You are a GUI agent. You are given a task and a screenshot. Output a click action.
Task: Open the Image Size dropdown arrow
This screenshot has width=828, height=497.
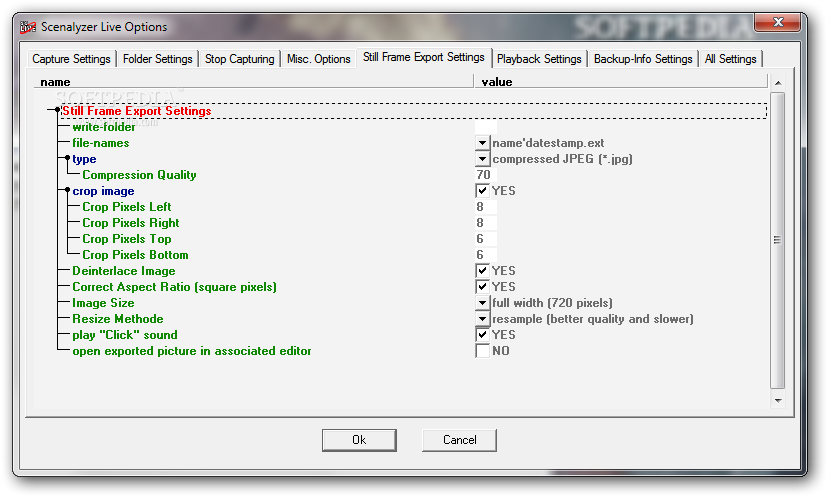point(482,303)
